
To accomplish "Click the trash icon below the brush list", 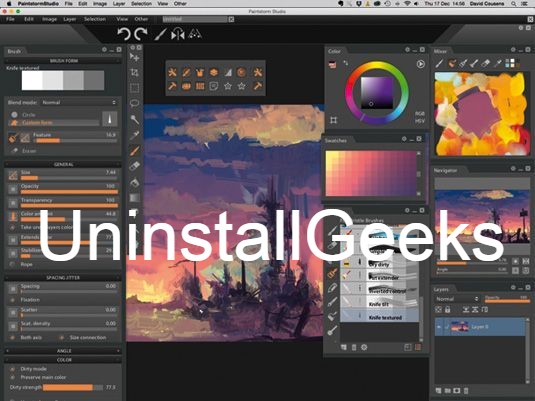I will click(354, 347).
